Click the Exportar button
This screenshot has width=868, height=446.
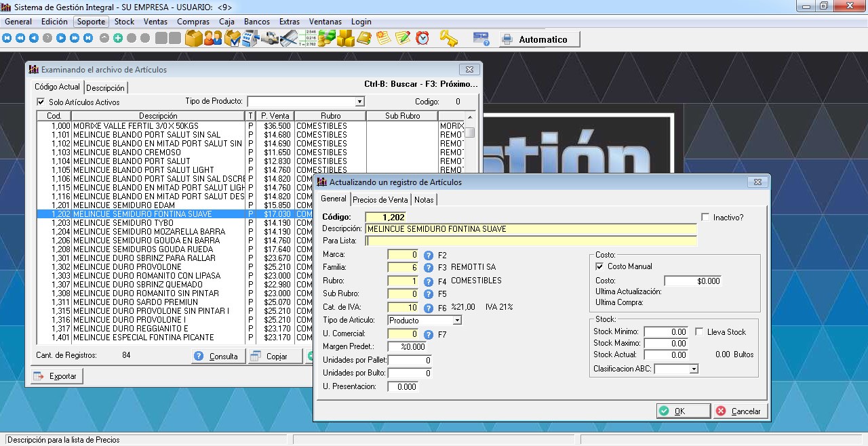(x=56, y=376)
